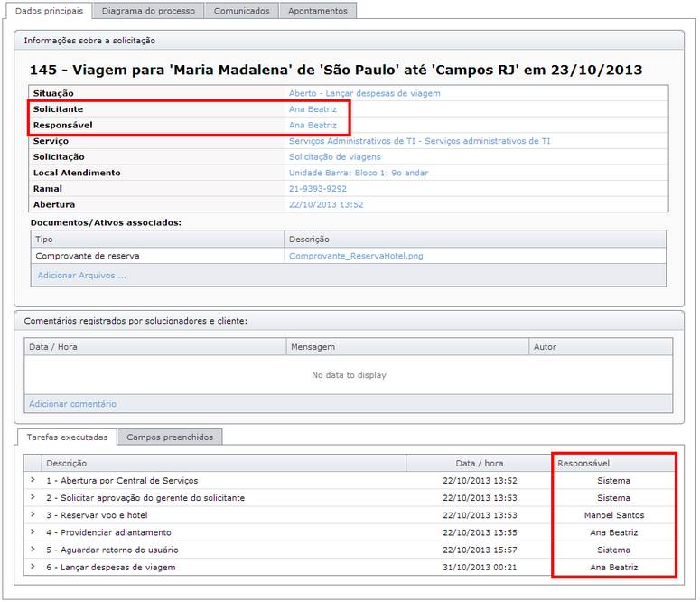Screen dimensions: 700x602
Task: Click the Ramal number 21-9393-9292
Action: tap(317, 189)
